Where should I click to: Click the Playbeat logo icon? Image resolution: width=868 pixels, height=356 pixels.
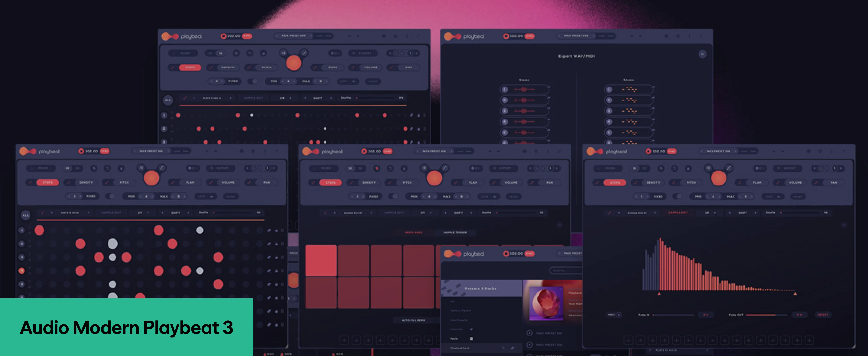(170, 36)
